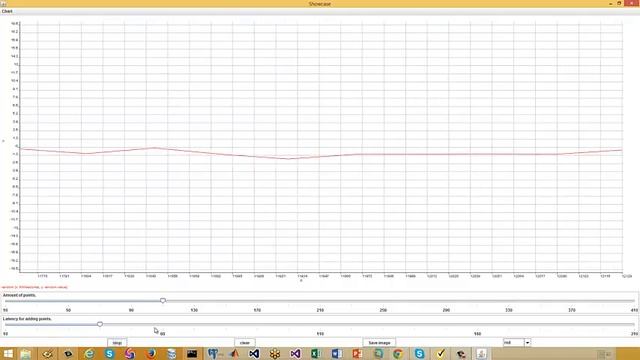The height and width of the screenshot is (360, 640).
Task: Switch to the Java app taskbar icon
Action: [x=482, y=354]
